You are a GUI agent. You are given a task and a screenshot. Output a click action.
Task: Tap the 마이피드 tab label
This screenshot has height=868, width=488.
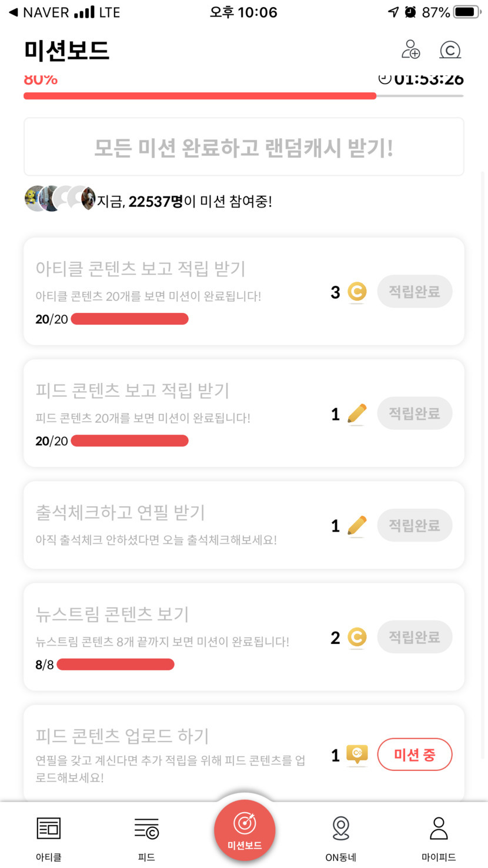point(439,857)
